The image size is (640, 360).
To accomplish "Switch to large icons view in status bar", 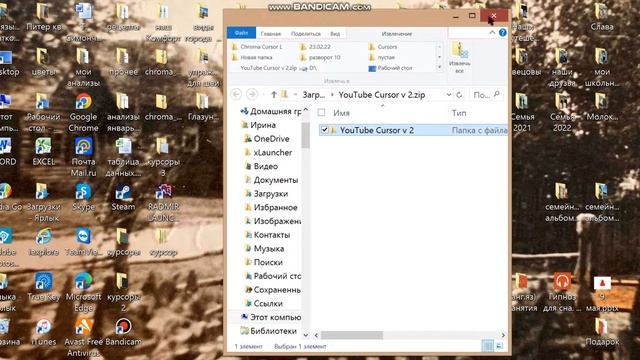I will point(500,346).
